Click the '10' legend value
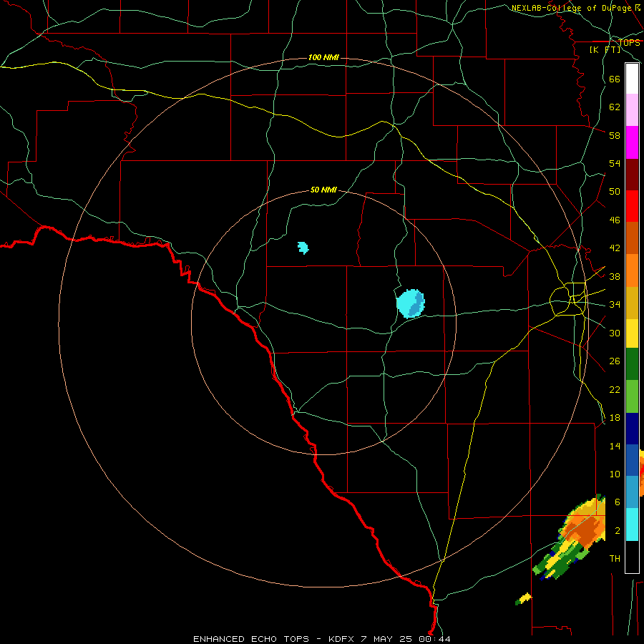Screen dimensions: 644x644 pos(615,474)
